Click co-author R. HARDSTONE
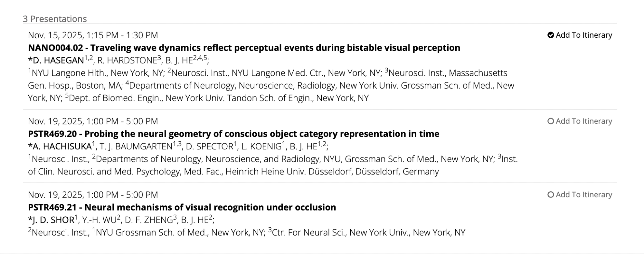Image resolution: width=644 pixels, height=255 pixels. (127, 61)
